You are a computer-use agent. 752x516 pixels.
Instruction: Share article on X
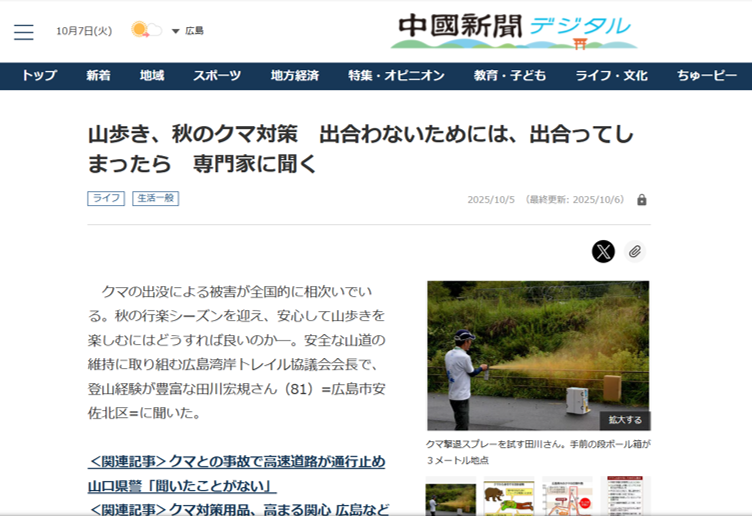point(603,251)
